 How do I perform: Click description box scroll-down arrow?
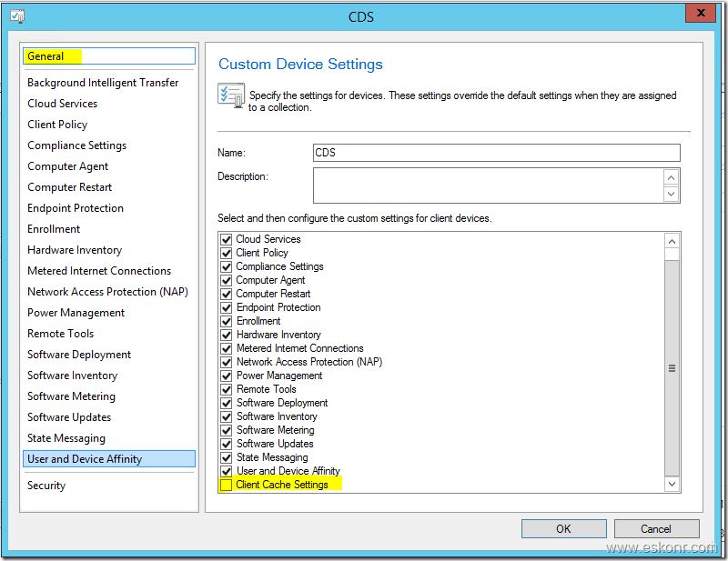point(672,194)
